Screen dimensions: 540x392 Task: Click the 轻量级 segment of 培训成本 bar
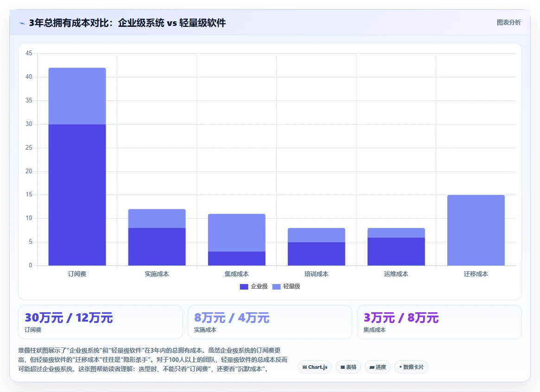(317, 235)
